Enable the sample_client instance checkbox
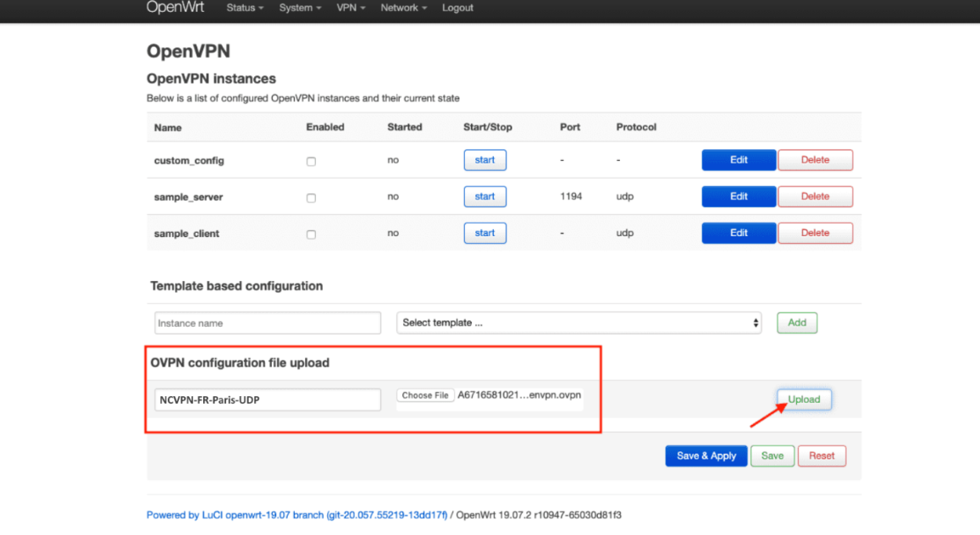 (311, 233)
